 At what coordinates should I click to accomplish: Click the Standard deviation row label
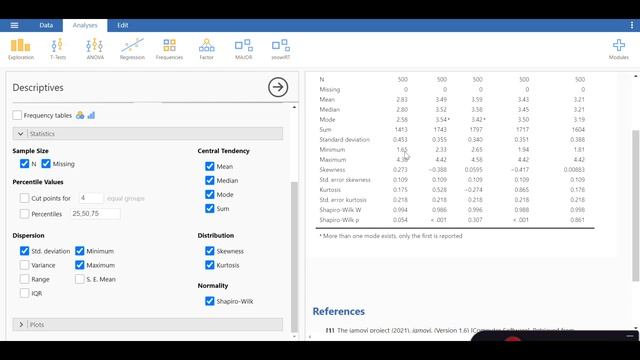click(x=344, y=140)
